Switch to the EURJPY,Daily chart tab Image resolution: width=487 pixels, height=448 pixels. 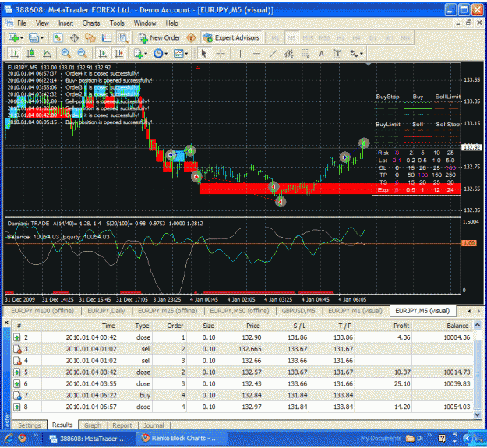pos(106,311)
